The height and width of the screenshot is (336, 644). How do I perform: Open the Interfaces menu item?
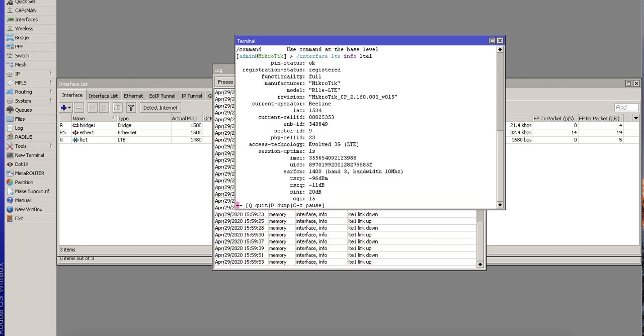26,20
